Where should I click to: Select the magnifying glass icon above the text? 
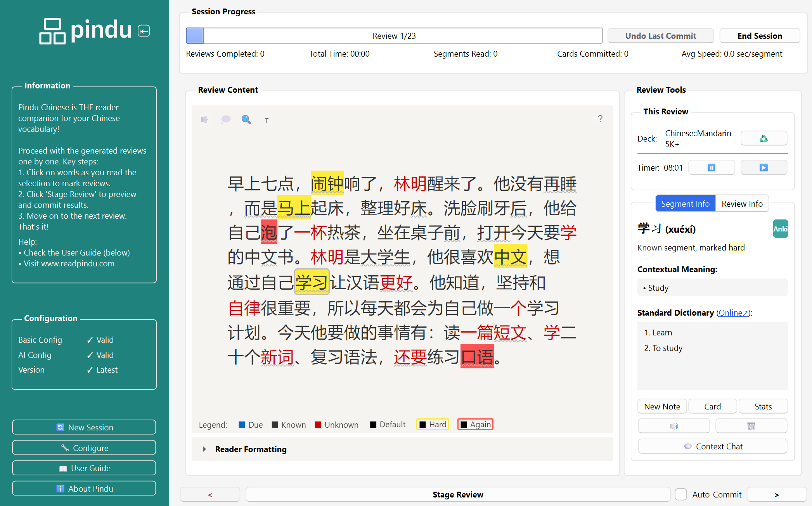pyautogui.click(x=246, y=119)
